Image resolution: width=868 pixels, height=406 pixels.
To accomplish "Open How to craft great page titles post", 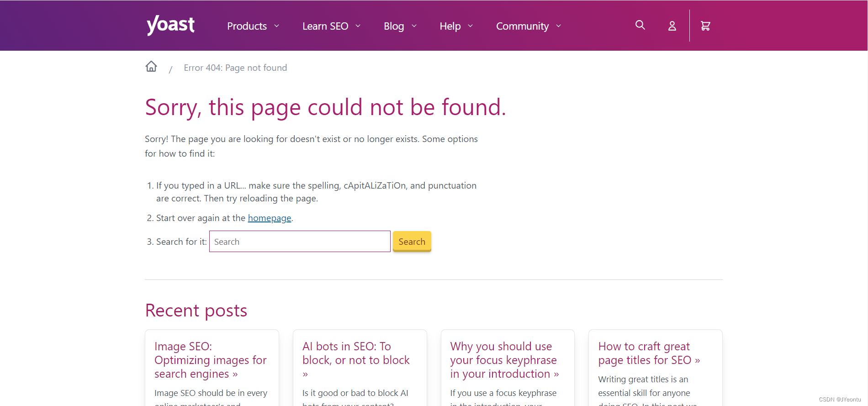I will tap(648, 353).
